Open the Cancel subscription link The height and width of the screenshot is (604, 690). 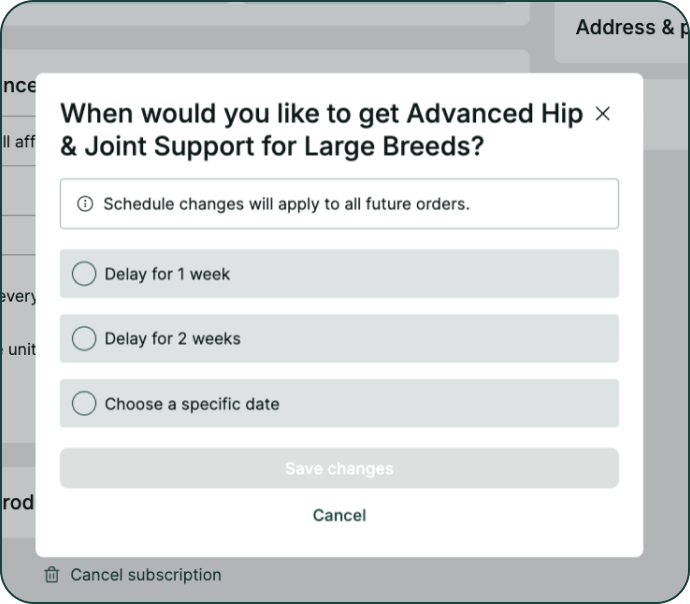click(x=145, y=575)
